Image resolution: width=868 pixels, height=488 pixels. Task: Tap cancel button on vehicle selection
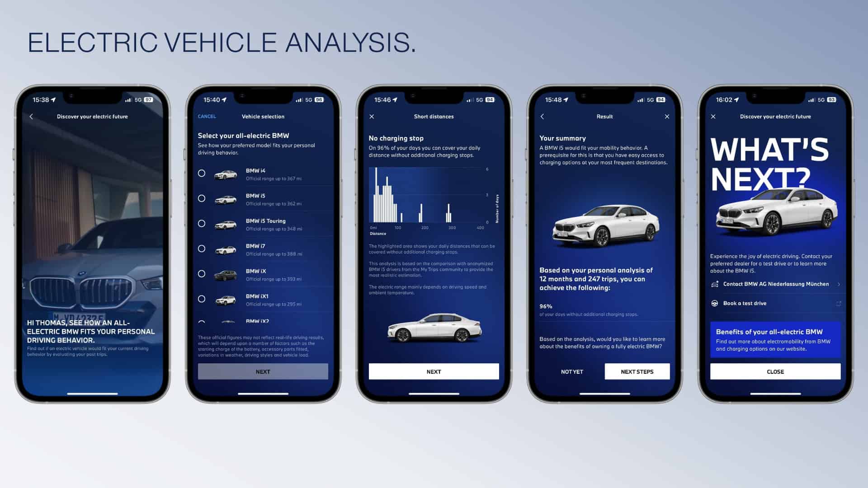click(207, 116)
